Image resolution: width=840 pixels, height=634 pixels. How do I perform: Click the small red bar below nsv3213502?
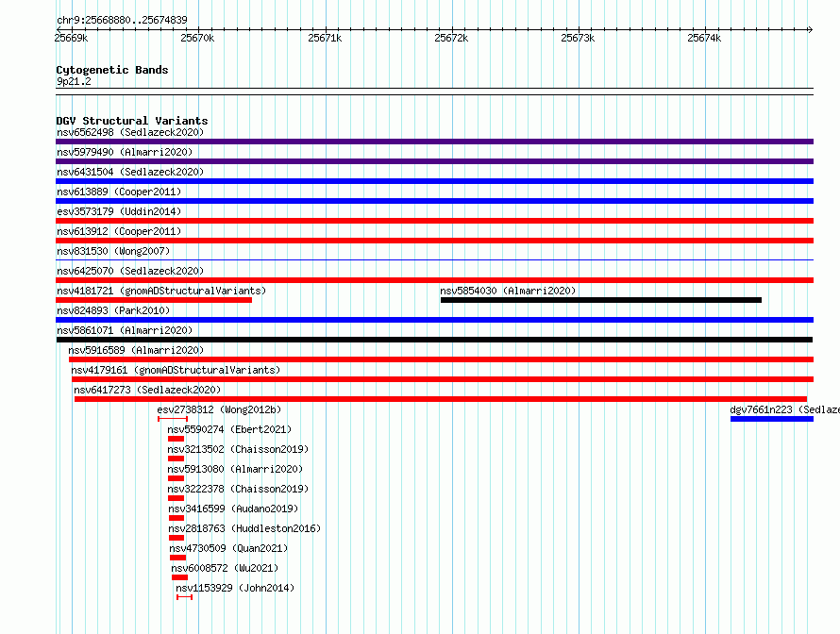[176, 459]
